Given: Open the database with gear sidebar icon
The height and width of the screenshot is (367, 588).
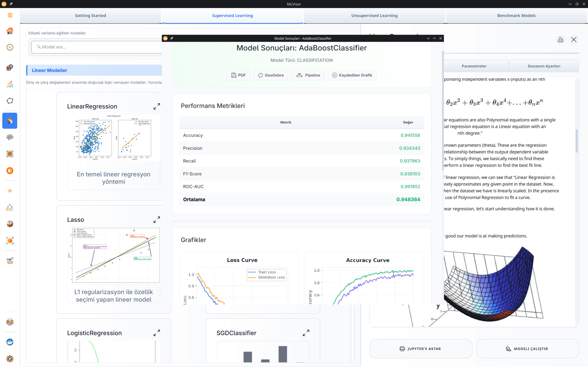Looking at the screenshot, I should [10, 67].
